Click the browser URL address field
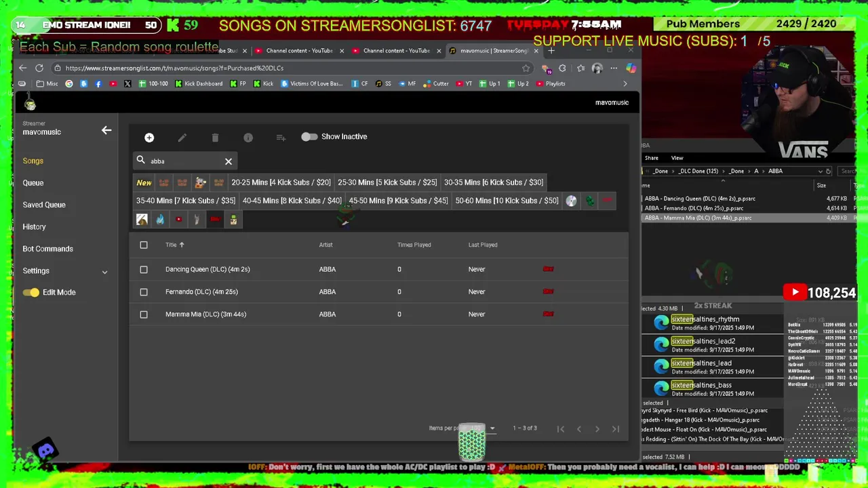The height and width of the screenshot is (488, 868). coord(292,68)
